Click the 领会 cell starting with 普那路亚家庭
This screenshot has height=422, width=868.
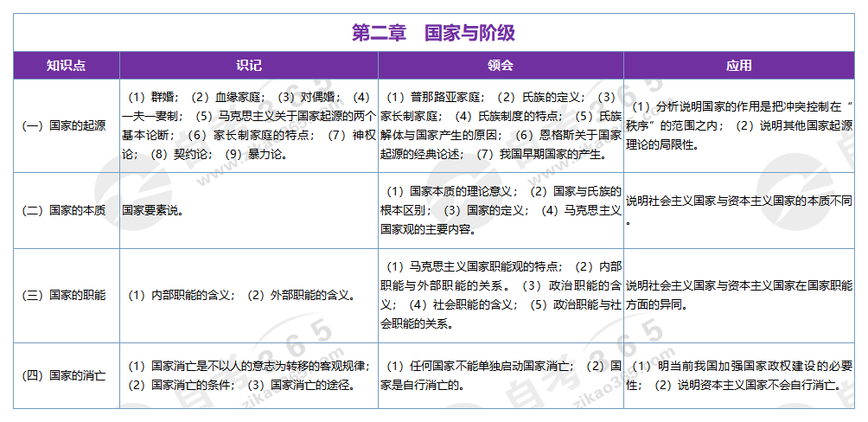(500, 125)
